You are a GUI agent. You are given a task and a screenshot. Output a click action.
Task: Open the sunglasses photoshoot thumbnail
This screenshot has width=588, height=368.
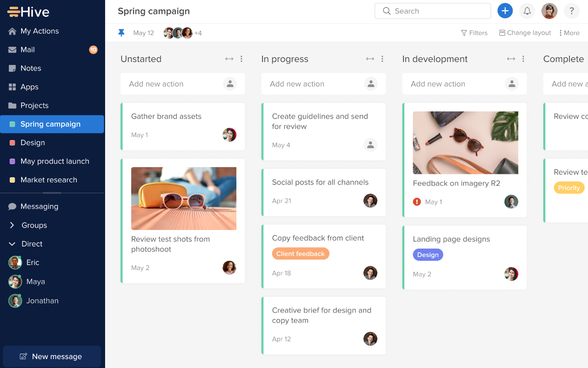(184, 198)
